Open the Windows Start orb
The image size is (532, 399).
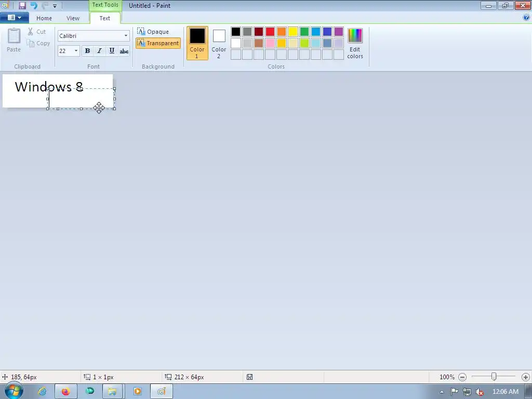click(14, 391)
